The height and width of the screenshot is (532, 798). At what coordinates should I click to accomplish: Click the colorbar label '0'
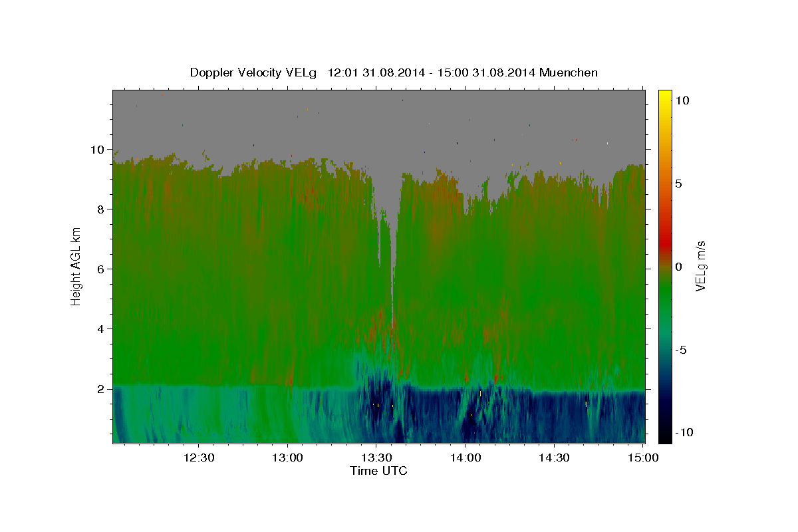[678, 267]
